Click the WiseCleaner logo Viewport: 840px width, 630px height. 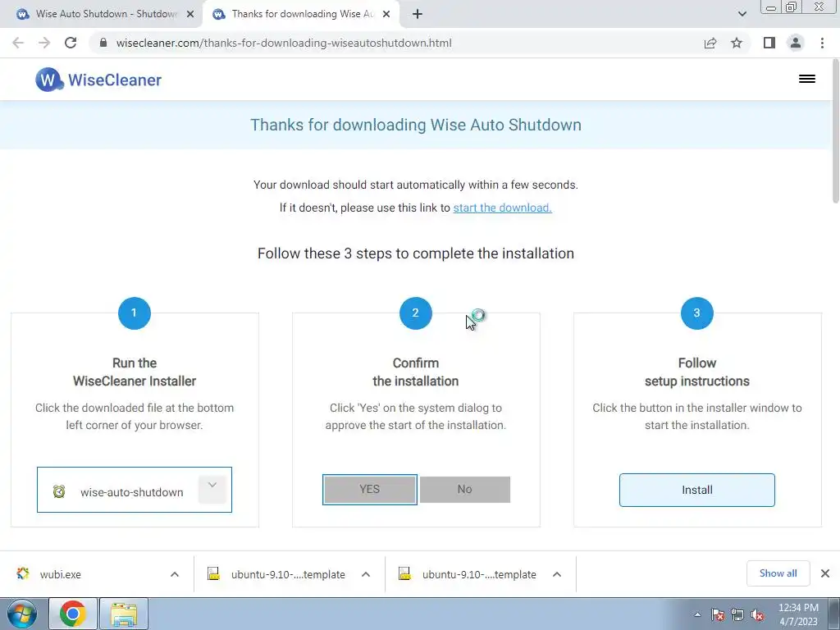point(98,80)
